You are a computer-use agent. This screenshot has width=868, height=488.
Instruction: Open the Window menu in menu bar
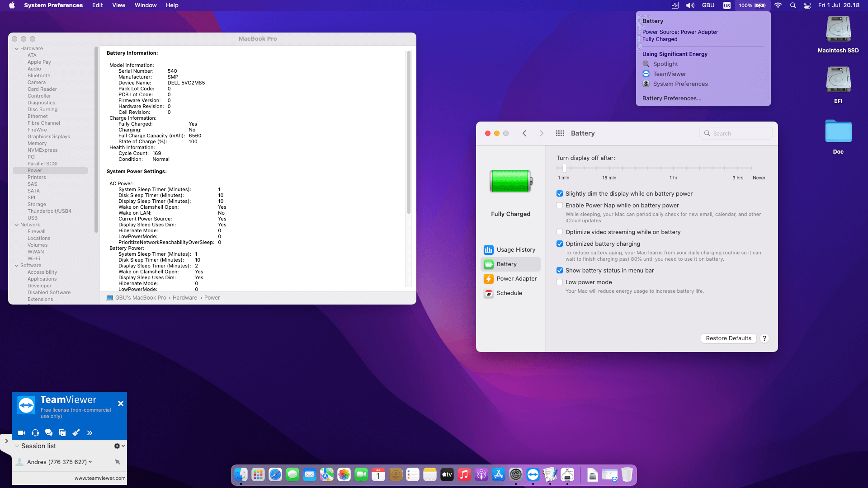[x=145, y=5]
